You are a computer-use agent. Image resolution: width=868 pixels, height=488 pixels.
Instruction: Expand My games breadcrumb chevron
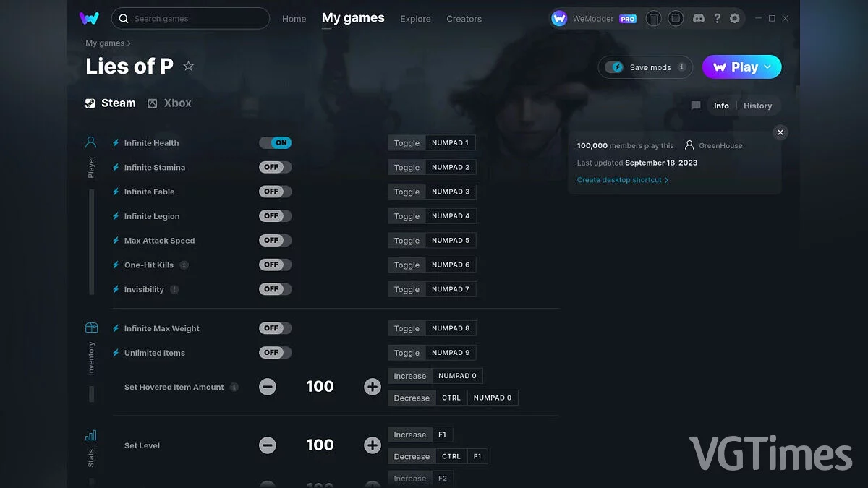[129, 43]
